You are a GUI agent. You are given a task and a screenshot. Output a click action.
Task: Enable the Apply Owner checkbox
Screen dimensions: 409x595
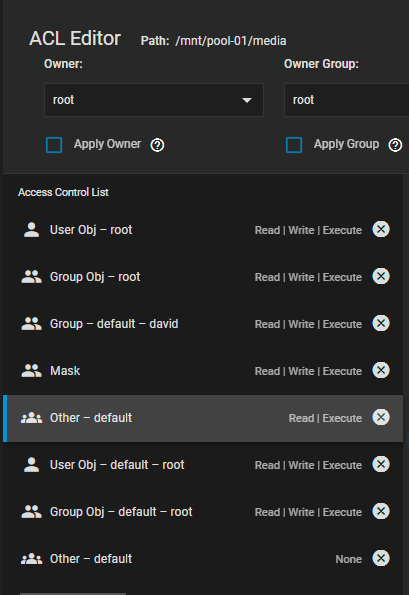pyautogui.click(x=54, y=145)
